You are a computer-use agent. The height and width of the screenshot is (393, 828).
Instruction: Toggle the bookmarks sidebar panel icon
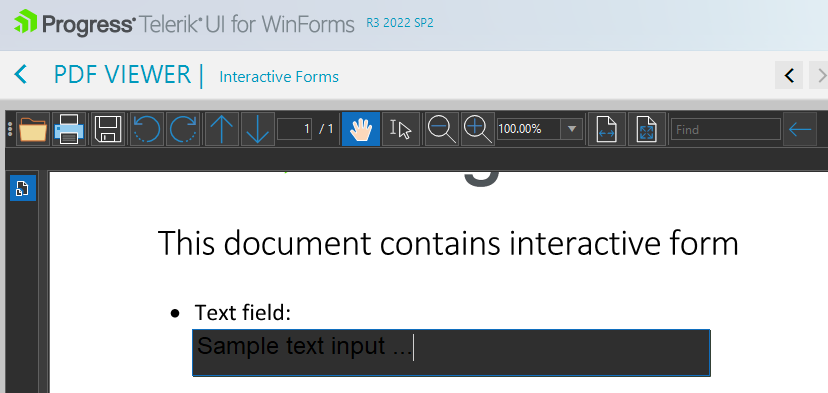23,188
